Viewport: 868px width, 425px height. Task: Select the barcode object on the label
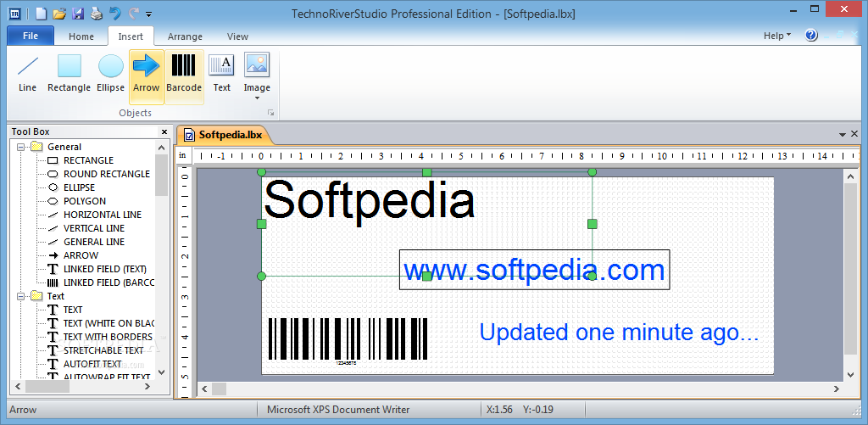coord(348,340)
